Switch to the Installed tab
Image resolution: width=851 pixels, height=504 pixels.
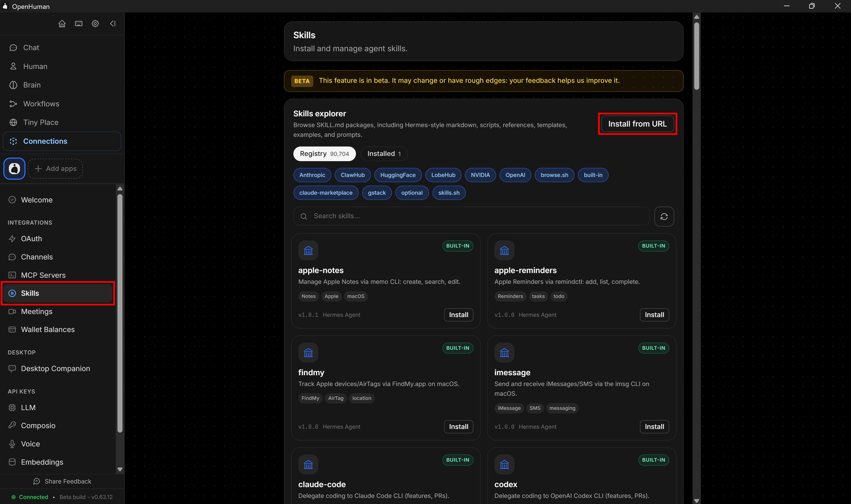(384, 154)
